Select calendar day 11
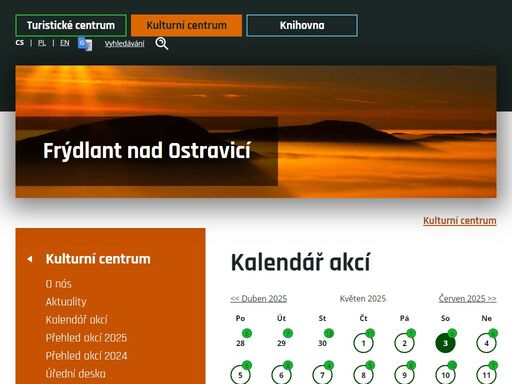 [486, 375]
